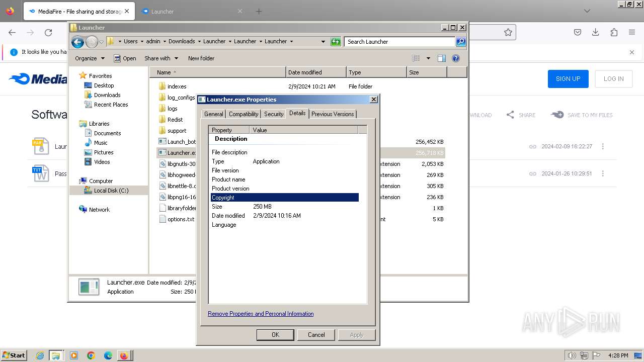The image size is (644, 362).
Task: Click the Explorer forward arrow button
Action: point(92,42)
